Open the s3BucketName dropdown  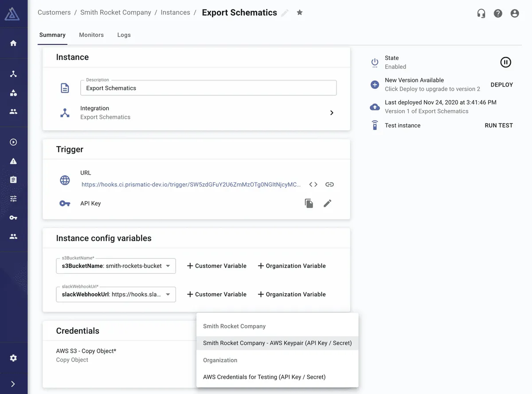pos(168,266)
